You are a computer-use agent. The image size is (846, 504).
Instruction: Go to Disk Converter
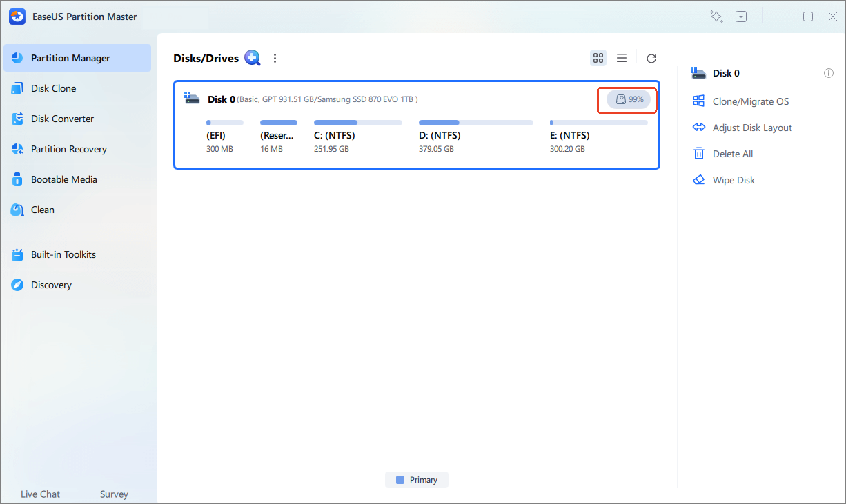[77, 119]
